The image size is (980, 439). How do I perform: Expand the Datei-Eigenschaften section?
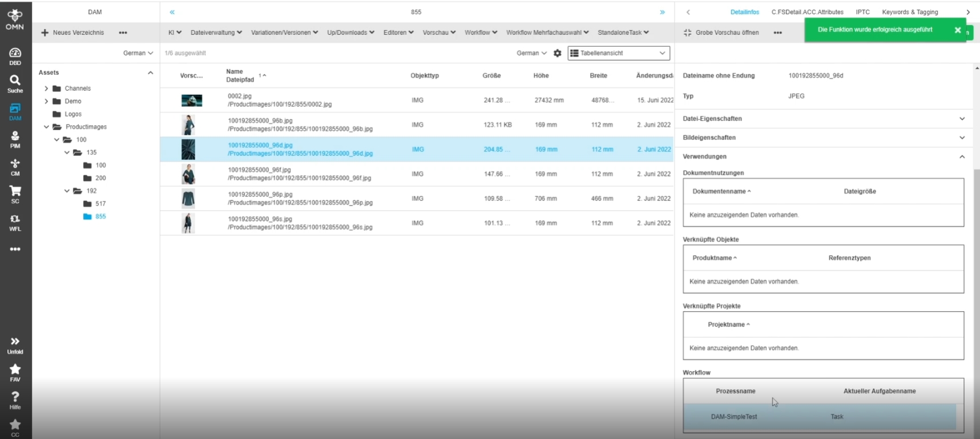[x=962, y=119]
